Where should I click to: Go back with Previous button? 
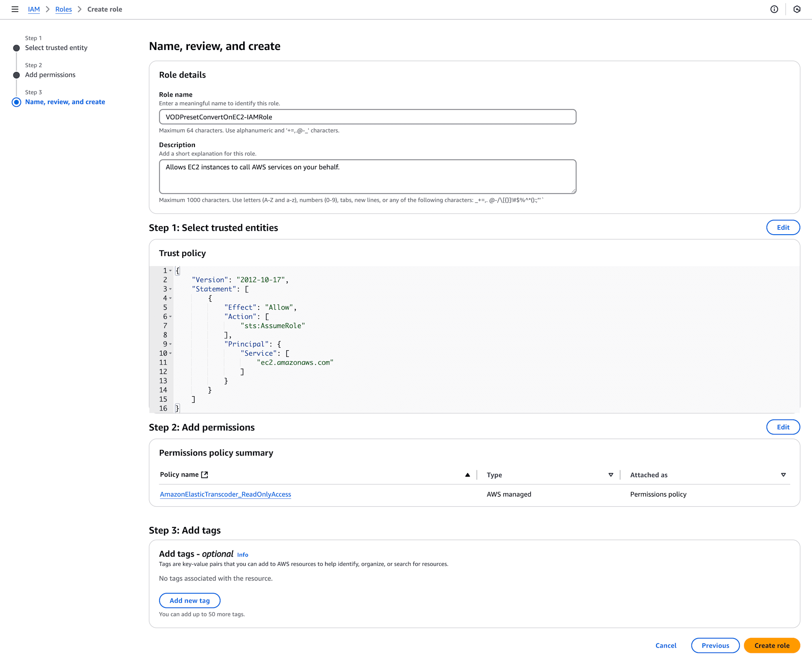(x=715, y=646)
